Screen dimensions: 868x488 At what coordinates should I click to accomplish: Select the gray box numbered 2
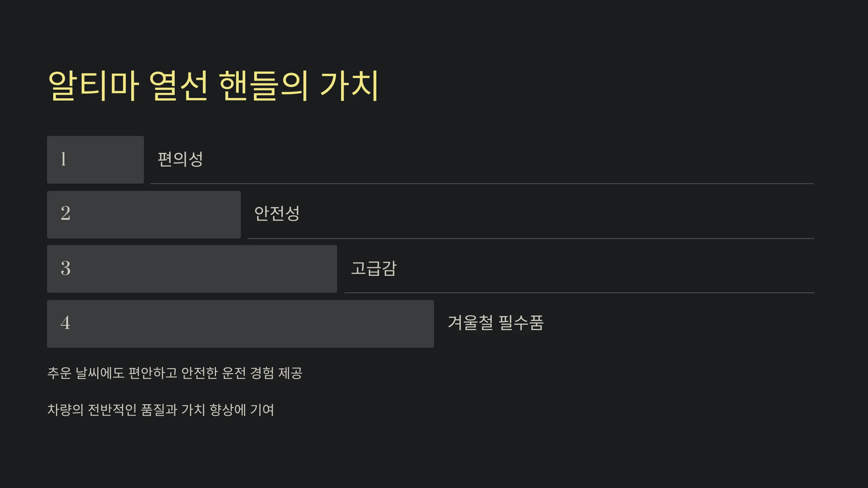pos(144,215)
